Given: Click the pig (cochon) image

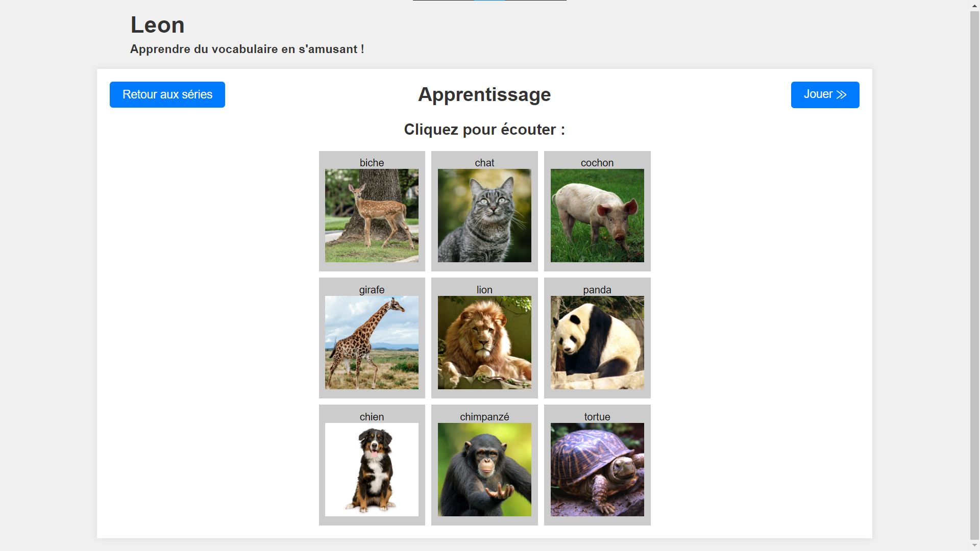Looking at the screenshot, I should pyautogui.click(x=597, y=215).
